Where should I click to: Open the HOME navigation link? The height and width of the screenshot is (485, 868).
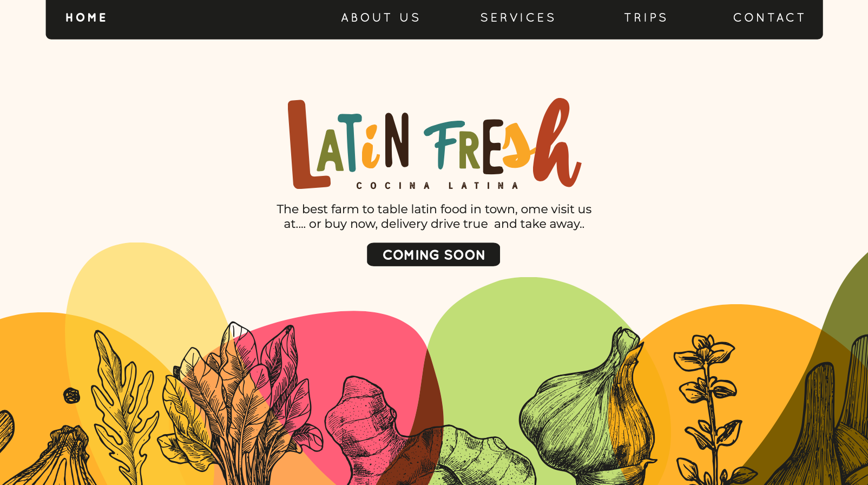pyautogui.click(x=86, y=17)
